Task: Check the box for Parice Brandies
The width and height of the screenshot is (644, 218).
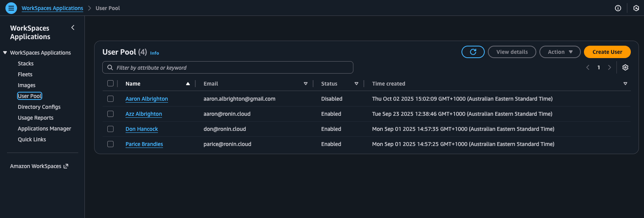Action: [x=110, y=144]
